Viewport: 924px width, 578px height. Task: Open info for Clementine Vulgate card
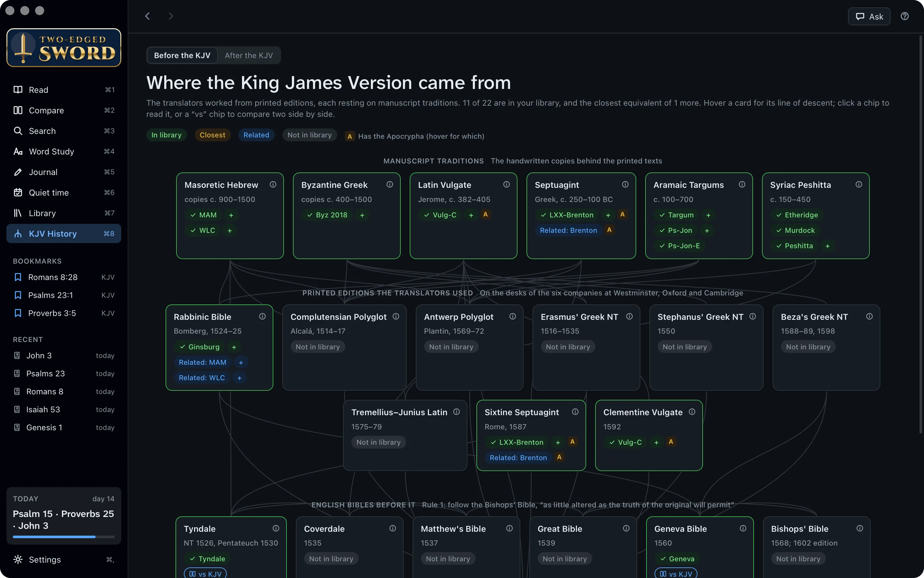pos(692,412)
